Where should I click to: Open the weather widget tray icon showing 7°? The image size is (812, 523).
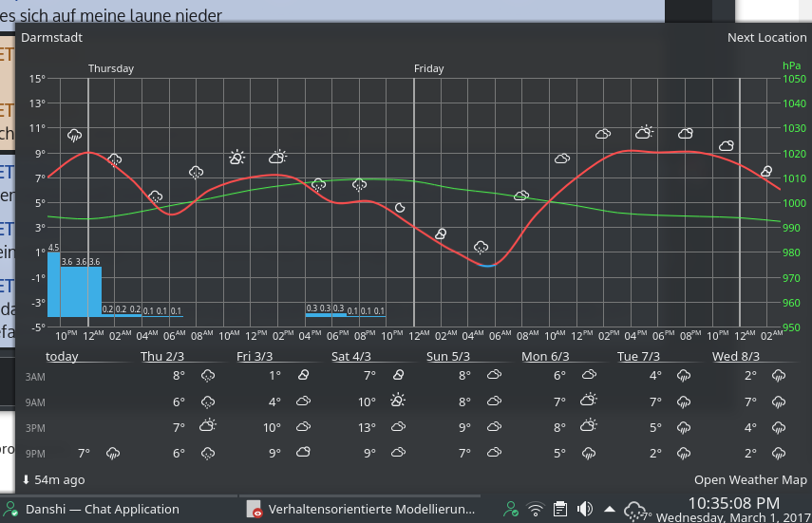[x=636, y=511]
